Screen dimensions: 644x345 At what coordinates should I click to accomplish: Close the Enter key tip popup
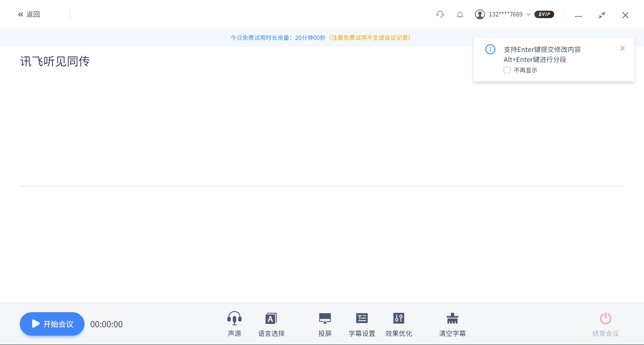pos(623,48)
